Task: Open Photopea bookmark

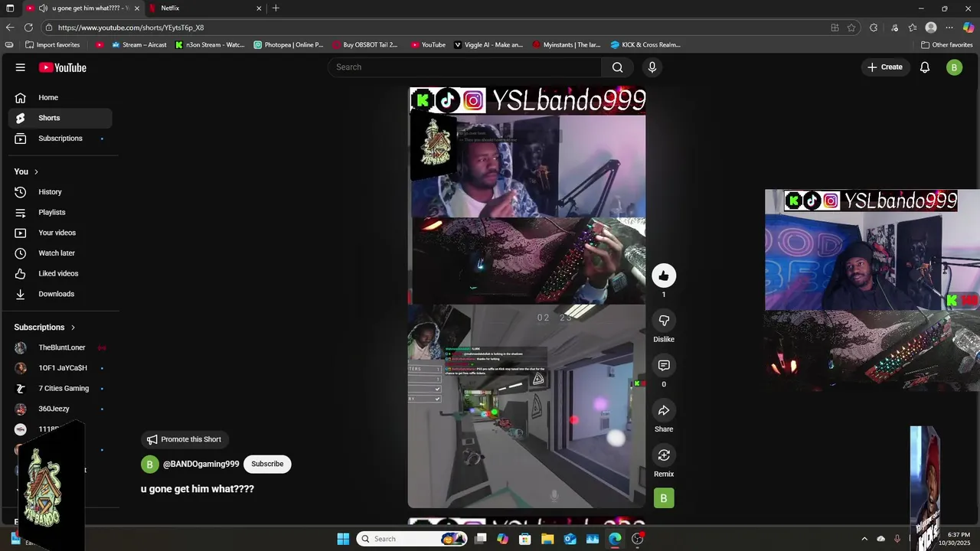Action: (x=289, y=44)
